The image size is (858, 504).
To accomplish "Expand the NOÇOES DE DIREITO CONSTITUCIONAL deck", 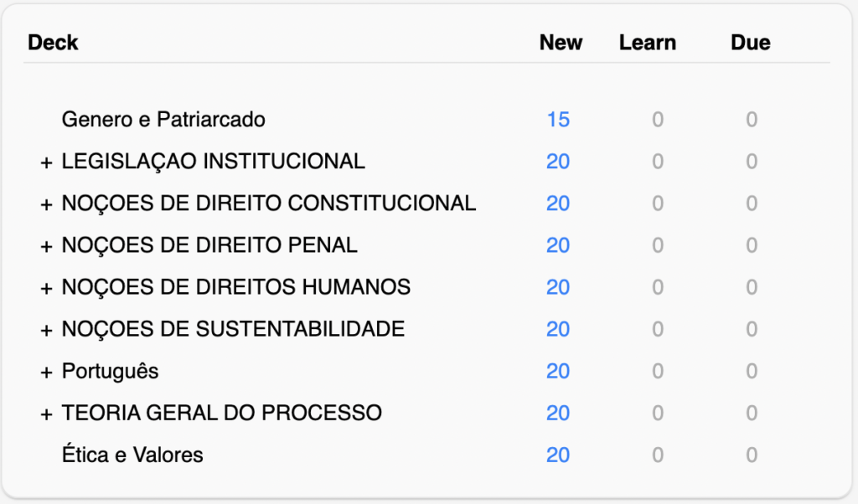I will pos(46,204).
